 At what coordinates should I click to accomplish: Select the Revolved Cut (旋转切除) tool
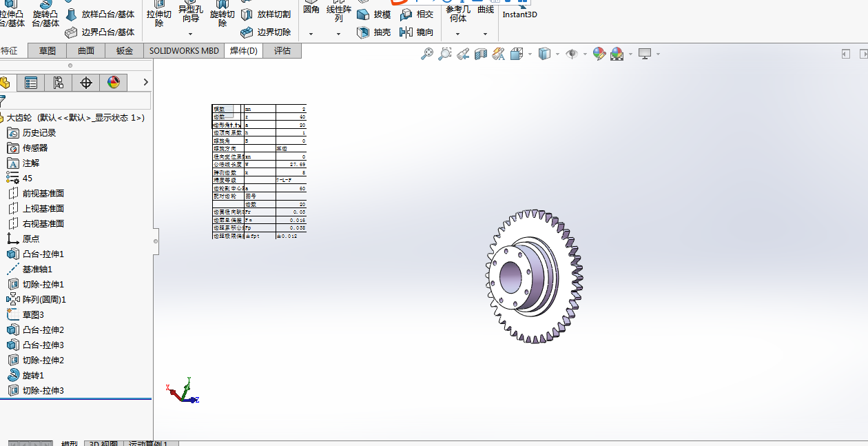[x=222, y=14]
